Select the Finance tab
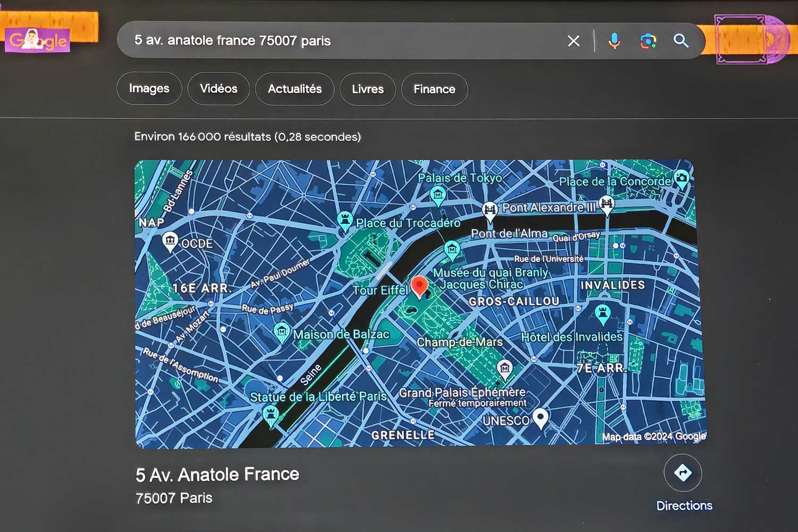The image size is (798, 532). 435,89
